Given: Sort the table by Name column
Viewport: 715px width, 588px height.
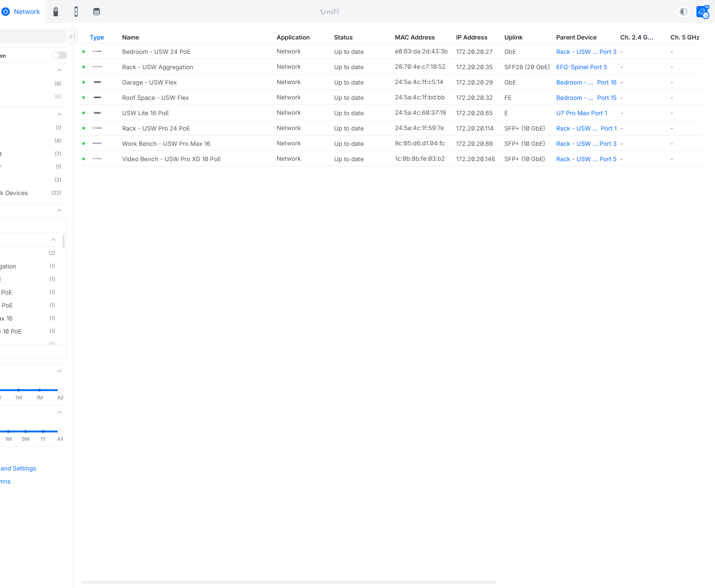Looking at the screenshot, I should [x=130, y=38].
